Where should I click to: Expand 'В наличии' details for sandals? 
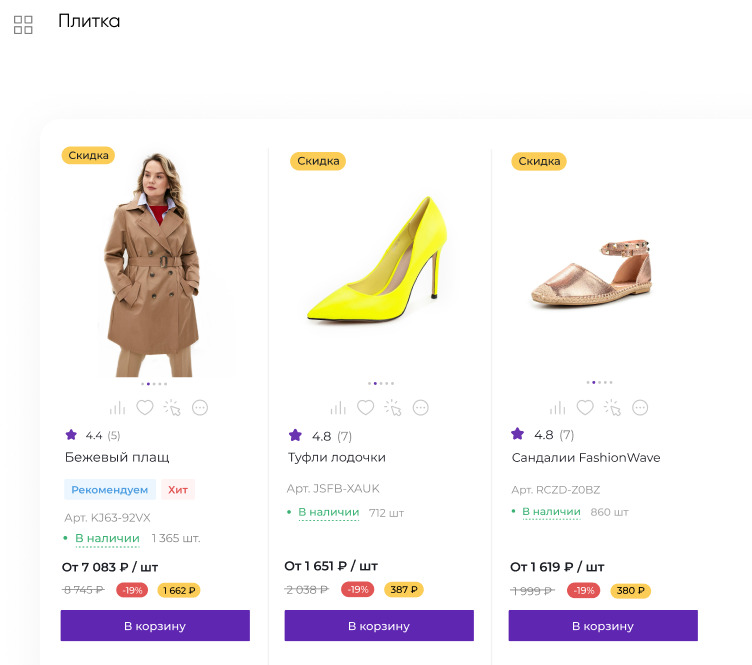(551, 512)
